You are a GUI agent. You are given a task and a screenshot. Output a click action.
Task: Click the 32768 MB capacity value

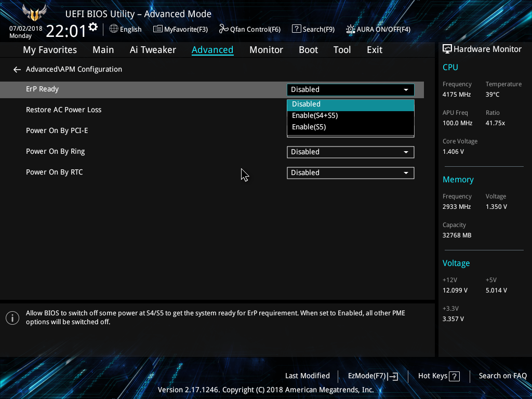pos(457,235)
